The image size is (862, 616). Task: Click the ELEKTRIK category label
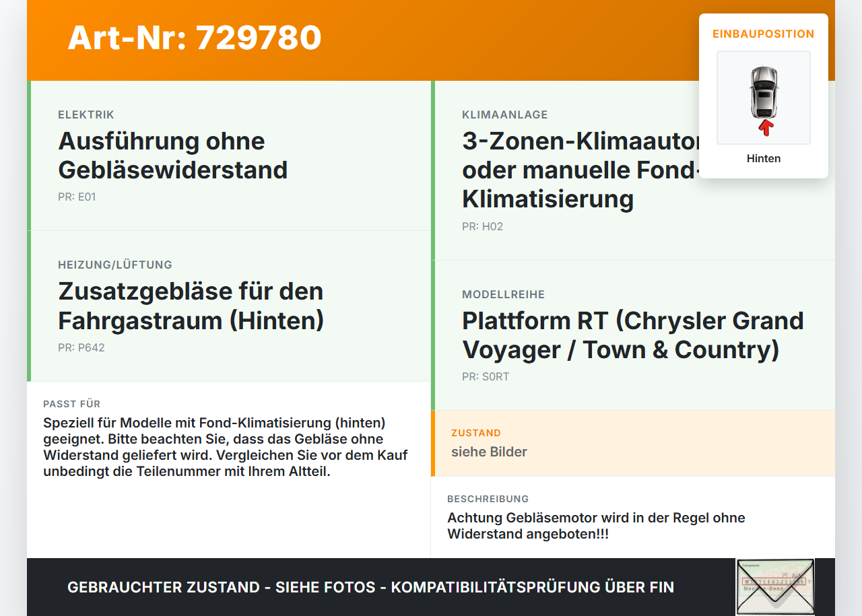tap(86, 114)
